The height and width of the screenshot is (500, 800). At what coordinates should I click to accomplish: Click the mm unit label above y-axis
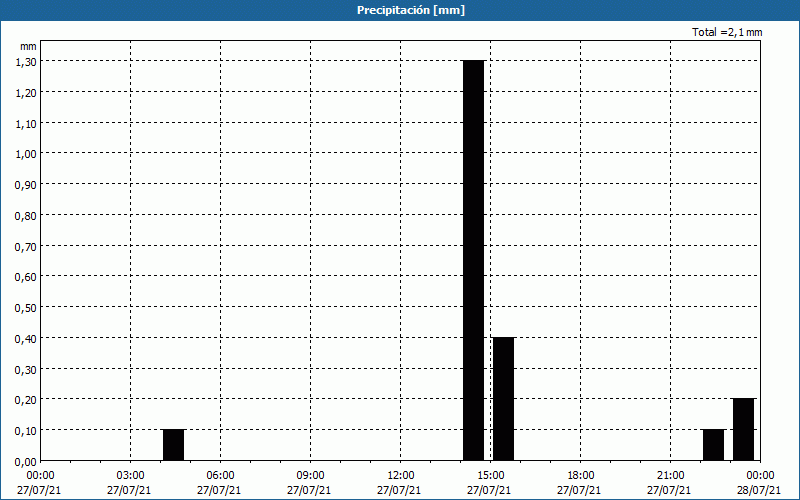29,46
